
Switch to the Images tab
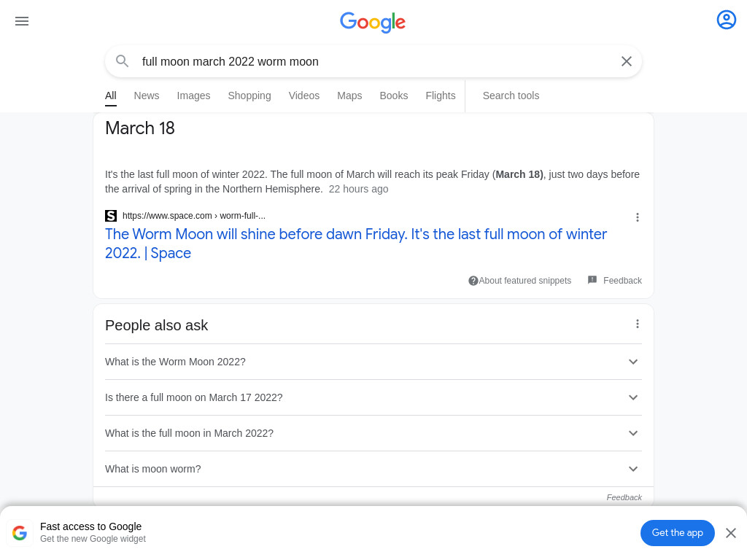tap(193, 96)
